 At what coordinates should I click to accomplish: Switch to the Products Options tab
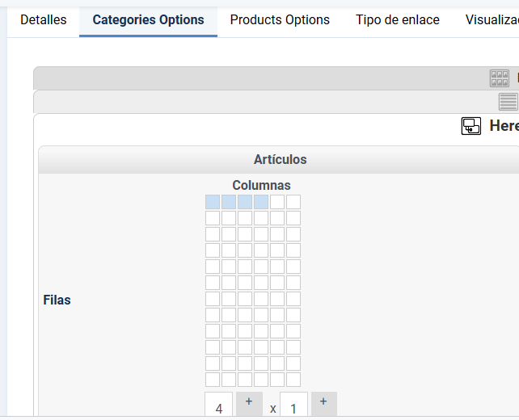280,20
